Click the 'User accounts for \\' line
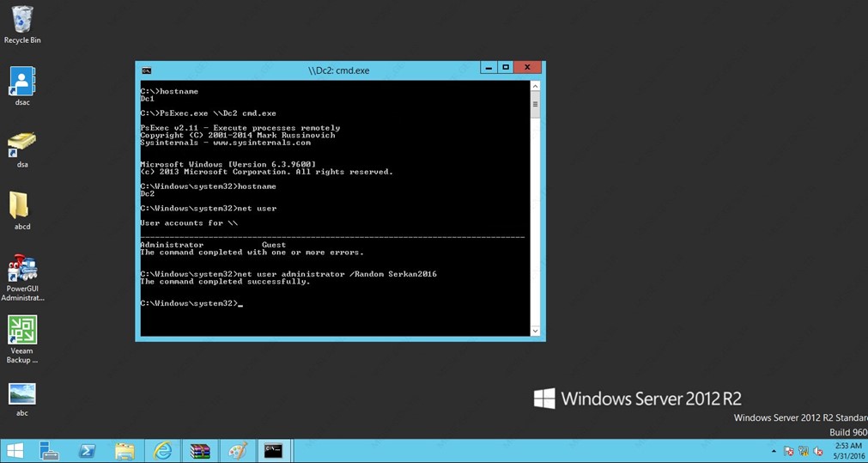Image resolution: width=868 pixels, height=463 pixels. click(x=190, y=222)
